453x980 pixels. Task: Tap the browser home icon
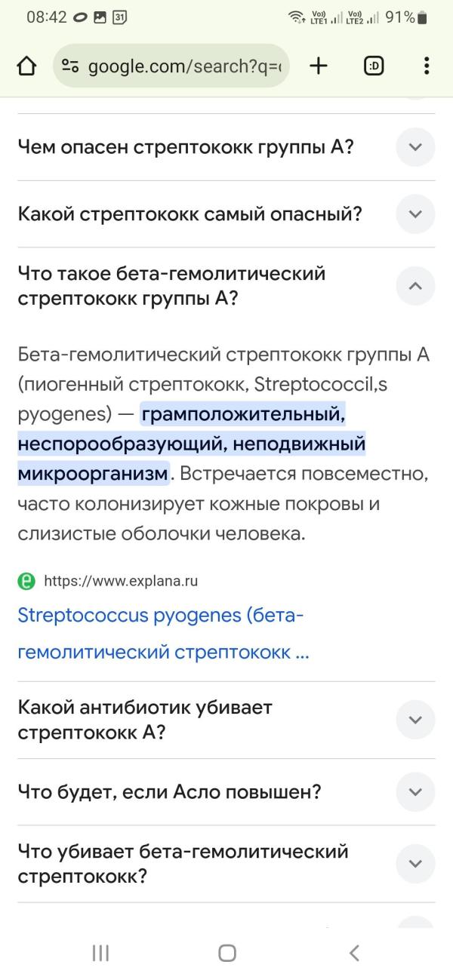point(26,66)
